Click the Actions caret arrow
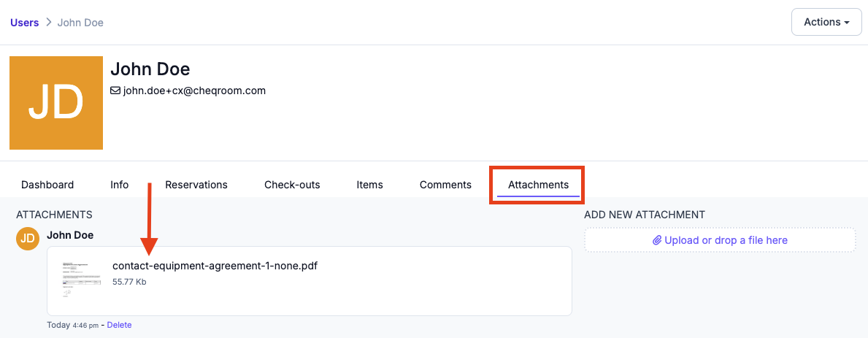Screen dimensions: 868x338 tap(847, 23)
